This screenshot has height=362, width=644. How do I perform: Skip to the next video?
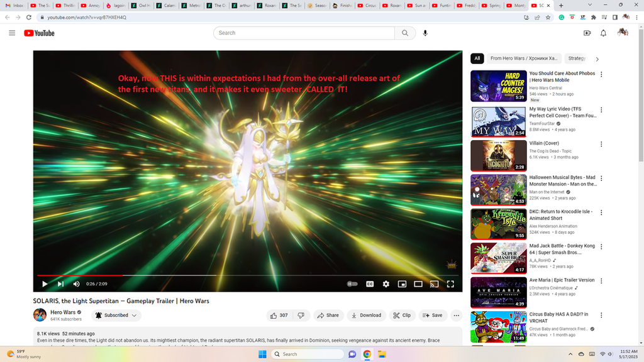[x=60, y=283]
